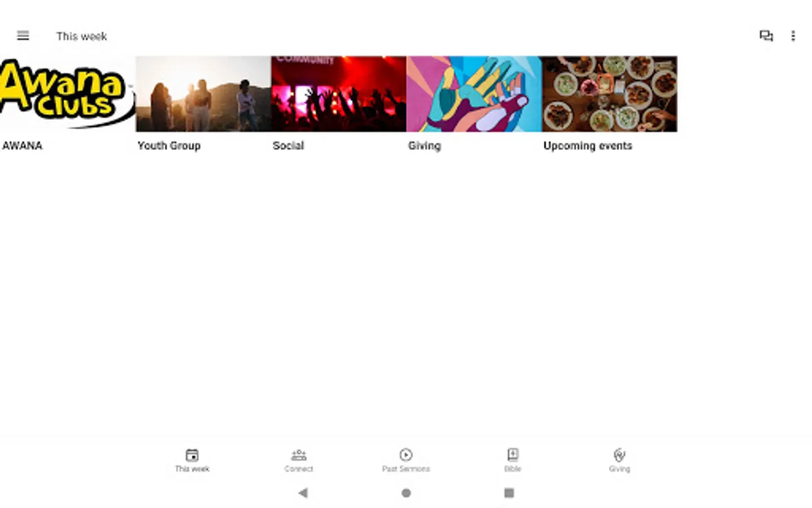Tap the Android home button

pos(406,493)
